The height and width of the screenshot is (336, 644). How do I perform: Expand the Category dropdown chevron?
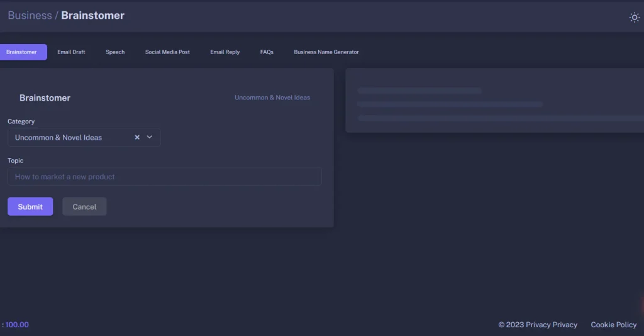tap(150, 137)
